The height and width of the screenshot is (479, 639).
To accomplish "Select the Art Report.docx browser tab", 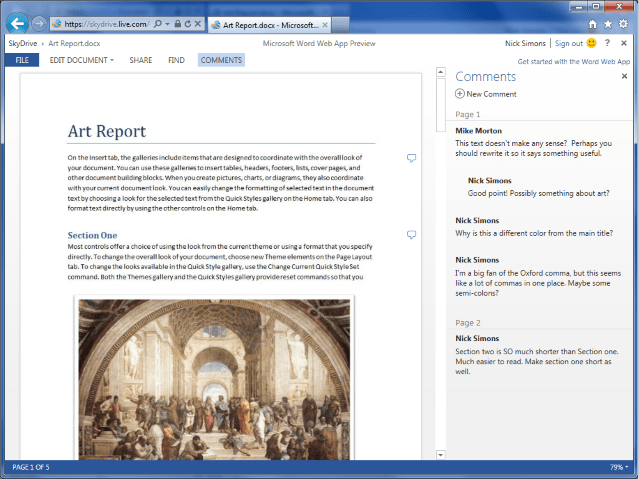I will (269, 25).
